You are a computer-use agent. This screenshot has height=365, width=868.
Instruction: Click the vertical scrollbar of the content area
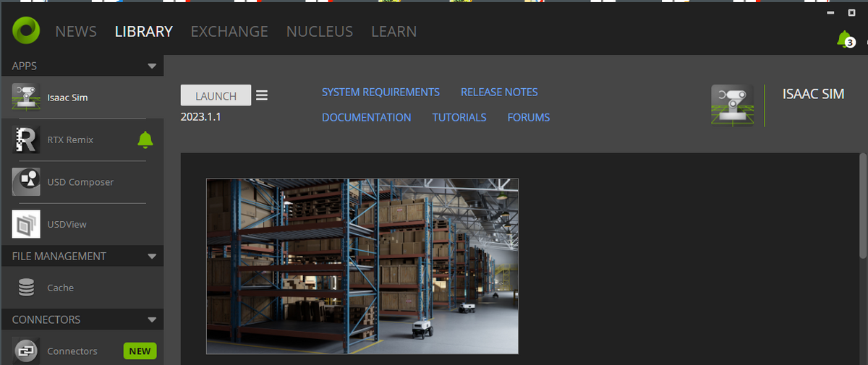click(x=862, y=205)
